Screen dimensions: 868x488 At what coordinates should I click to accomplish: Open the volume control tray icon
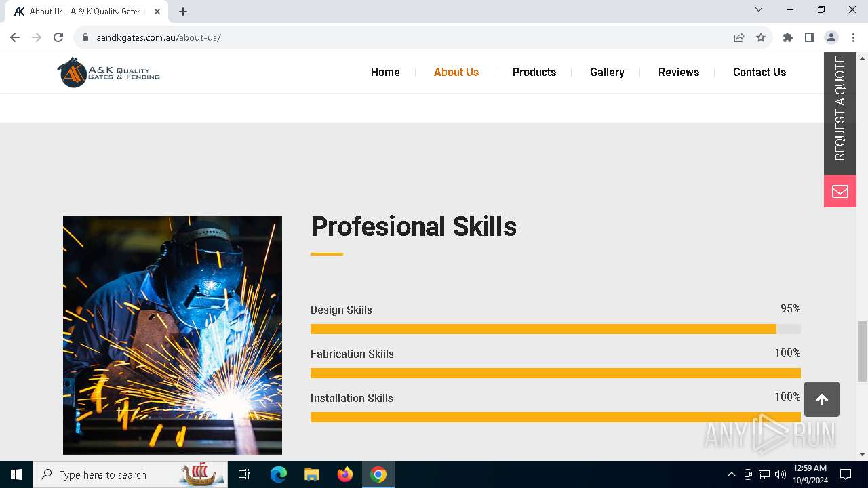coord(781,474)
